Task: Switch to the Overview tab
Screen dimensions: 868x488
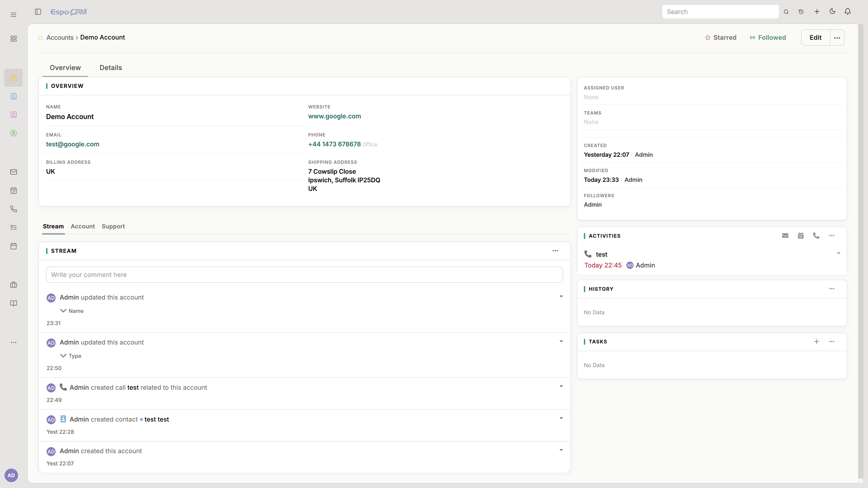Action: 65,68
